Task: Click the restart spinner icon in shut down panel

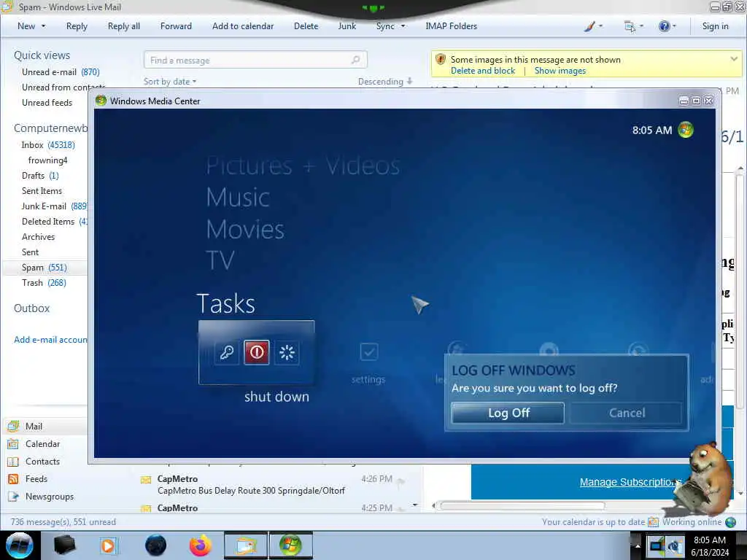Action: coord(287,352)
